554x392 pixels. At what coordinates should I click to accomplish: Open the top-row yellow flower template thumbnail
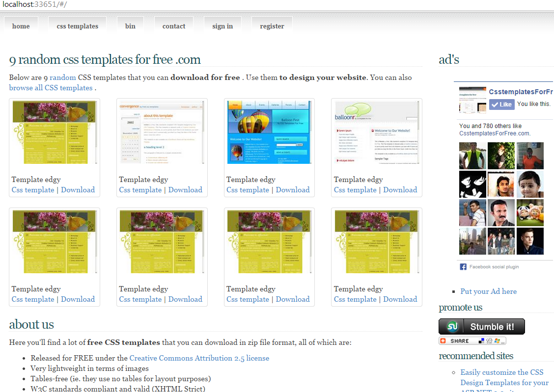pyautogui.click(x=55, y=132)
